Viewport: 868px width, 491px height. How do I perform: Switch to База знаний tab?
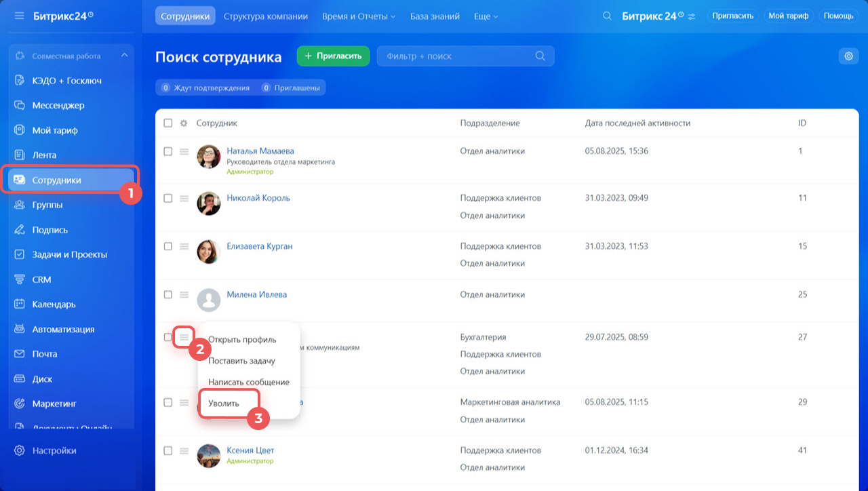[435, 16]
